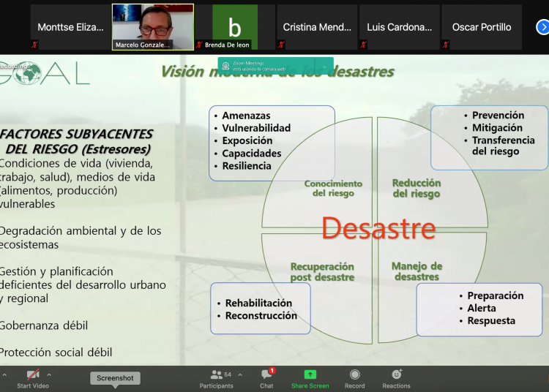Image resolution: width=549 pixels, height=392 pixels.
Task: Open the Reactions menu
Action: [396, 374]
